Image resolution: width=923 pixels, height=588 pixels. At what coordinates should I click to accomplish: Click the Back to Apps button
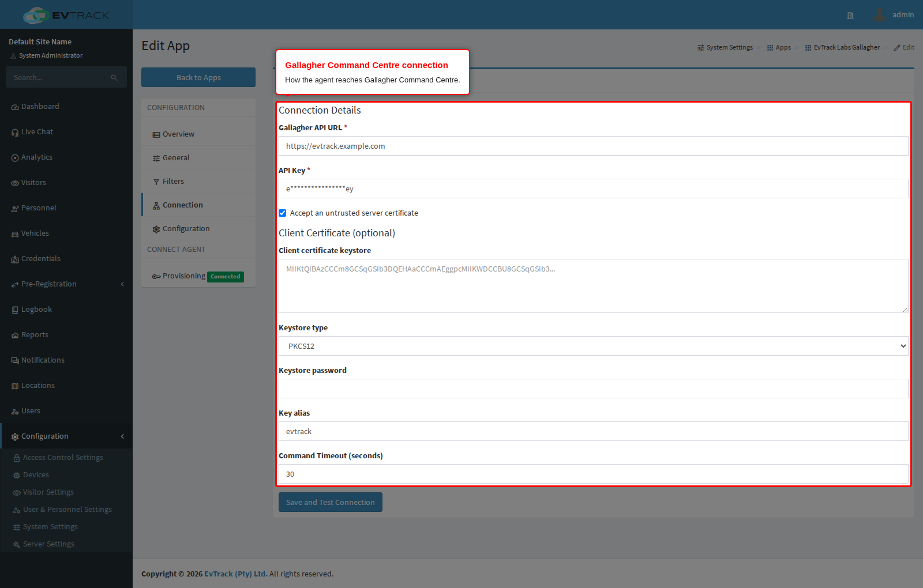tap(198, 77)
